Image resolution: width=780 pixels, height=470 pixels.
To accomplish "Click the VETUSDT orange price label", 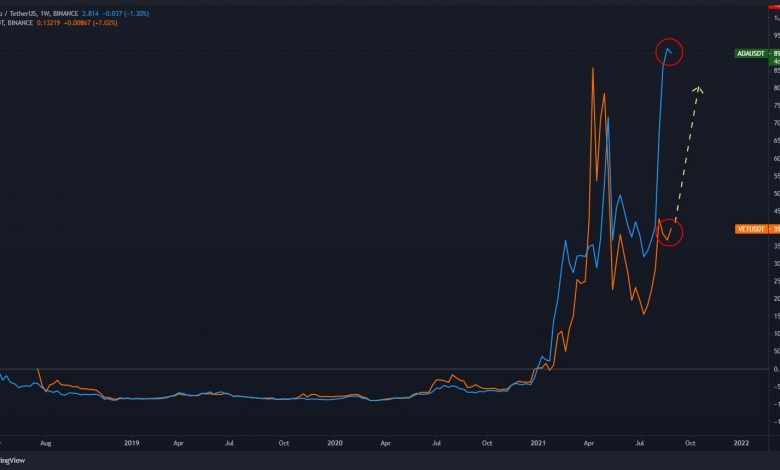I will point(750,228).
